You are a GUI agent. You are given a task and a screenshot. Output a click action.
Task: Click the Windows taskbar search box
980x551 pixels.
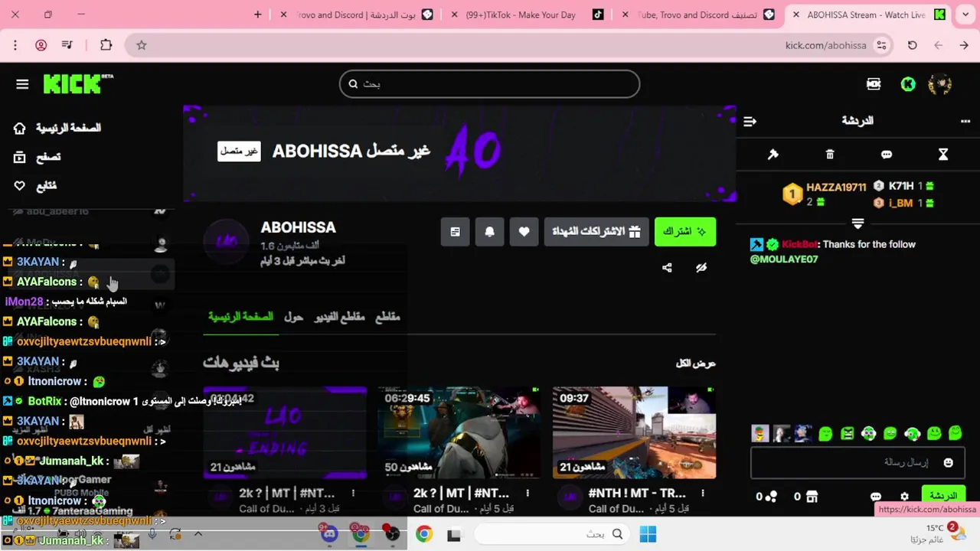pyautogui.click(x=552, y=534)
